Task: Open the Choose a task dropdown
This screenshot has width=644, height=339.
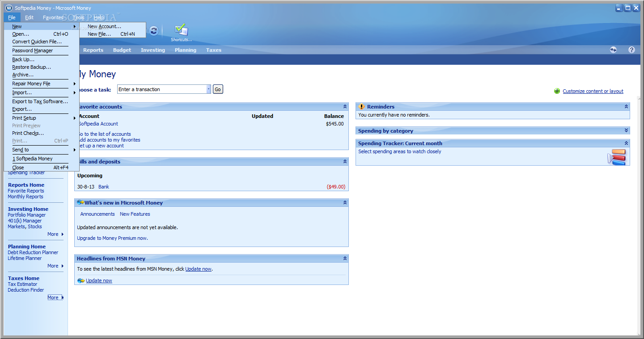Action: click(x=208, y=89)
